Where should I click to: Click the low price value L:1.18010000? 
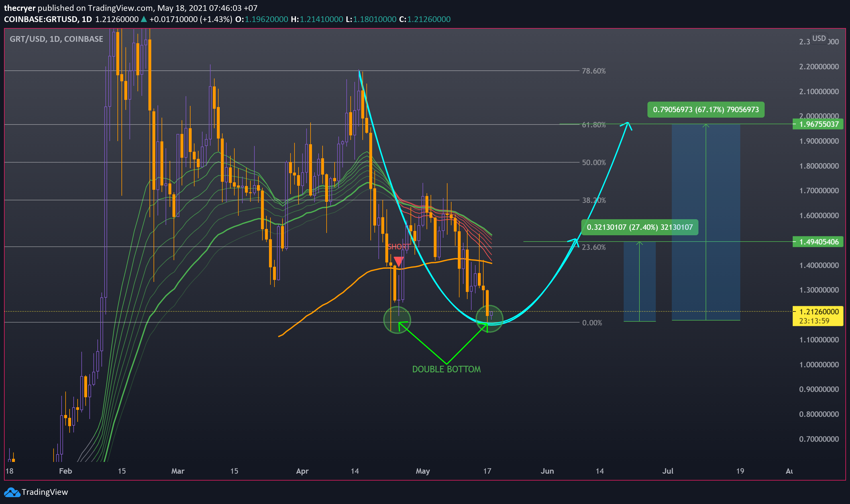click(x=371, y=19)
